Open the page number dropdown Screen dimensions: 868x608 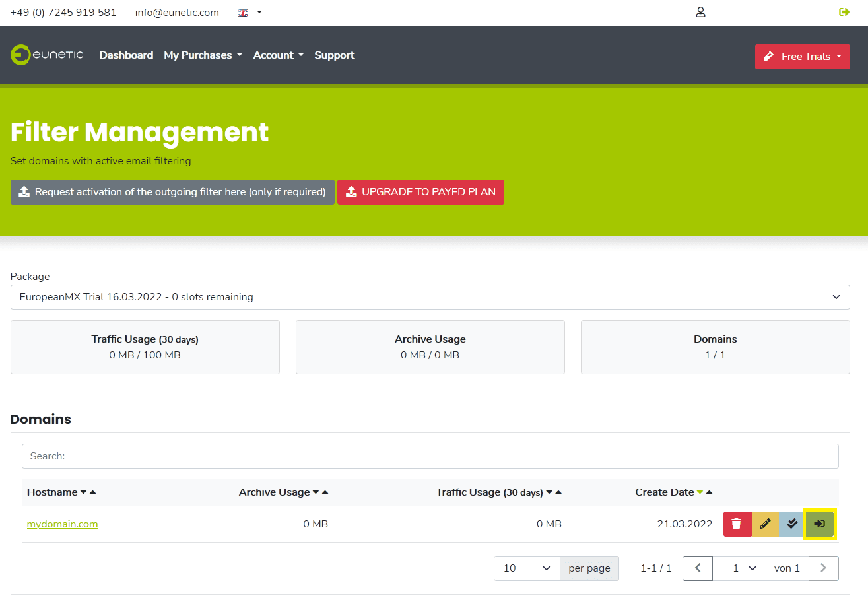(x=739, y=568)
